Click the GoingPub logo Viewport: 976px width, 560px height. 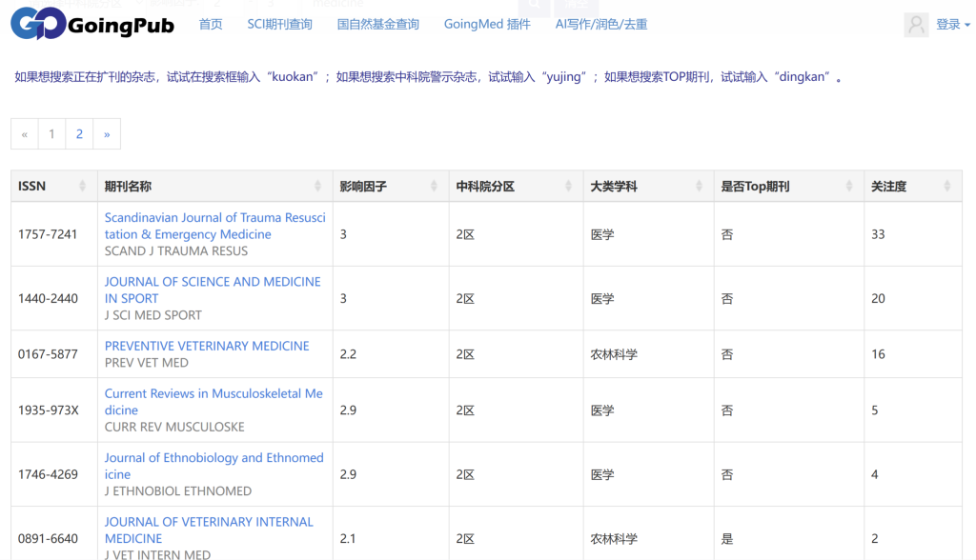[x=92, y=24]
